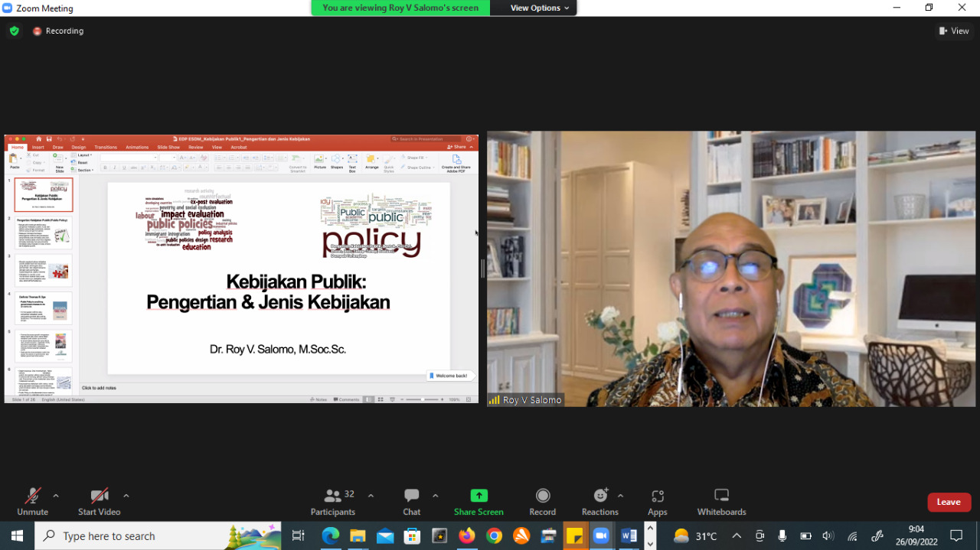Image resolution: width=980 pixels, height=550 pixels.
Task: Click Search in Presentation field
Action: click(426, 138)
